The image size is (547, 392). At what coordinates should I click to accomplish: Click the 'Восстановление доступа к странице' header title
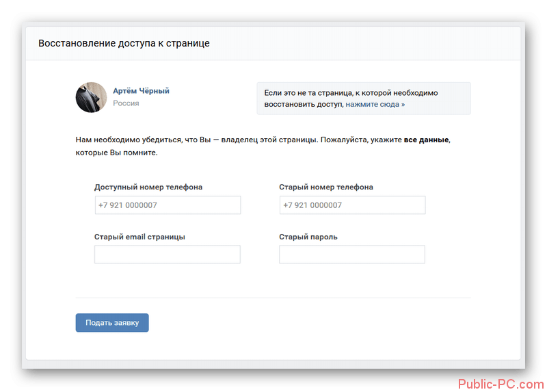[x=124, y=43]
